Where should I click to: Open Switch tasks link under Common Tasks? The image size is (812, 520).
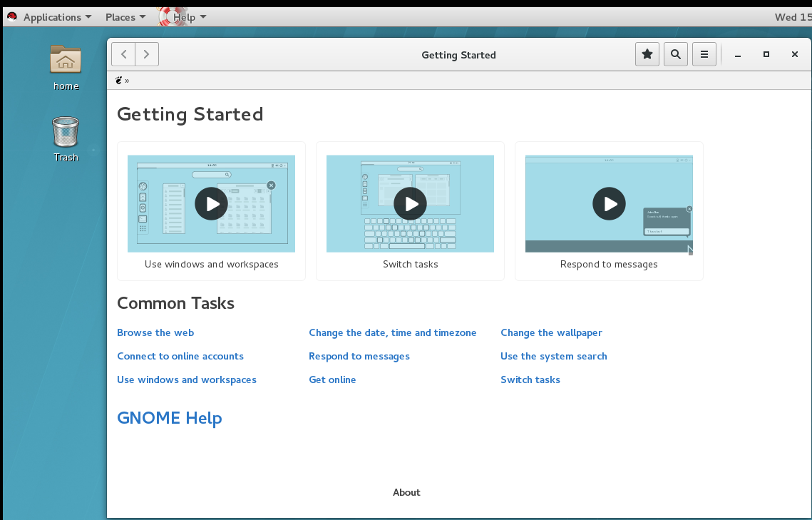click(x=530, y=379)
